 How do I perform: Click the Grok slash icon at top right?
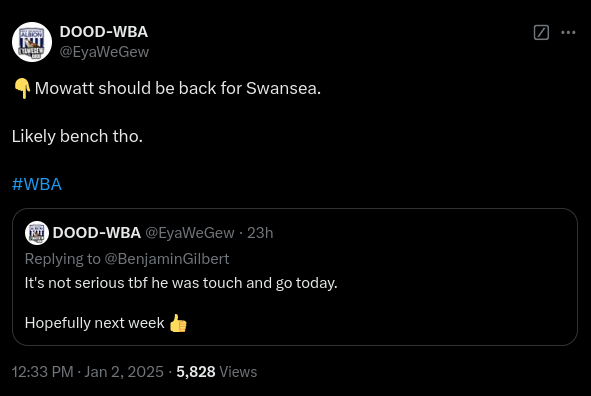(x=541, y=32)
